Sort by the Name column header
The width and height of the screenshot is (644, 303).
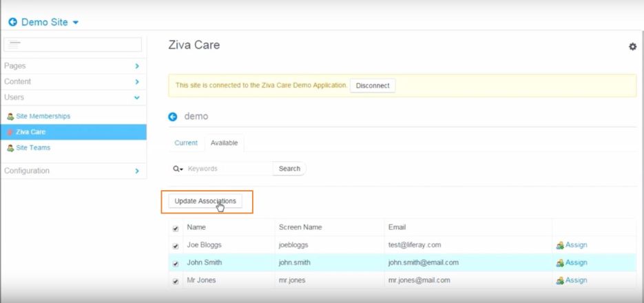coord(196,227)
